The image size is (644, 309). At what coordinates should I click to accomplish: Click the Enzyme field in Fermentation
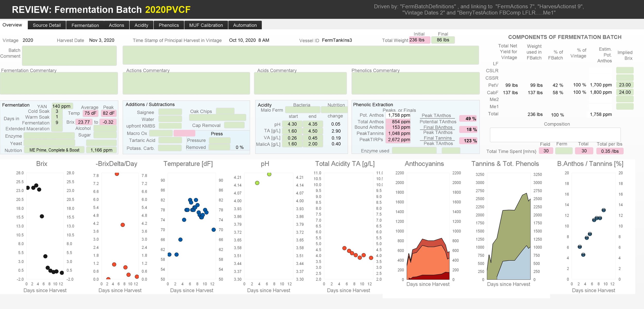(x=49, y=136)
